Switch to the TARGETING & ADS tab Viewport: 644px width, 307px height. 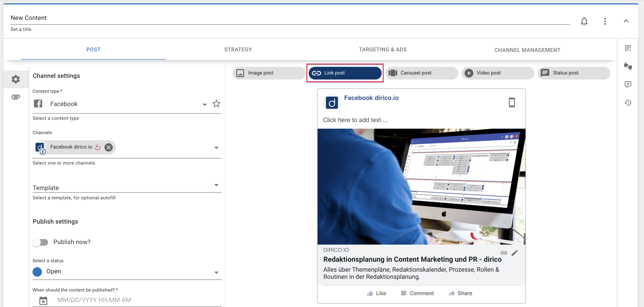383,50
